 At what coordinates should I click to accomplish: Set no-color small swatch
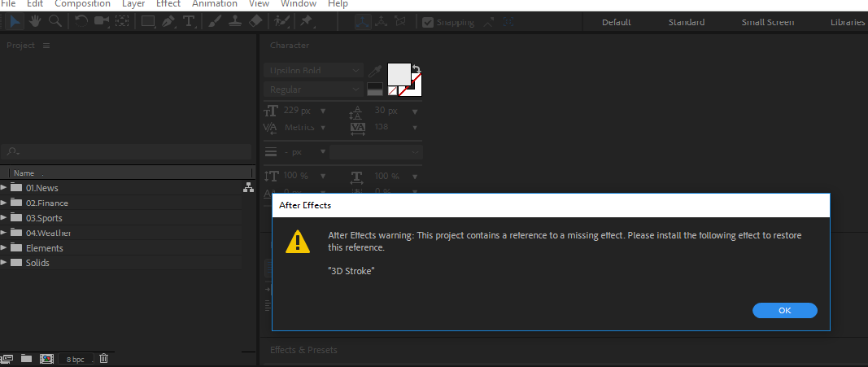point(392,91)
